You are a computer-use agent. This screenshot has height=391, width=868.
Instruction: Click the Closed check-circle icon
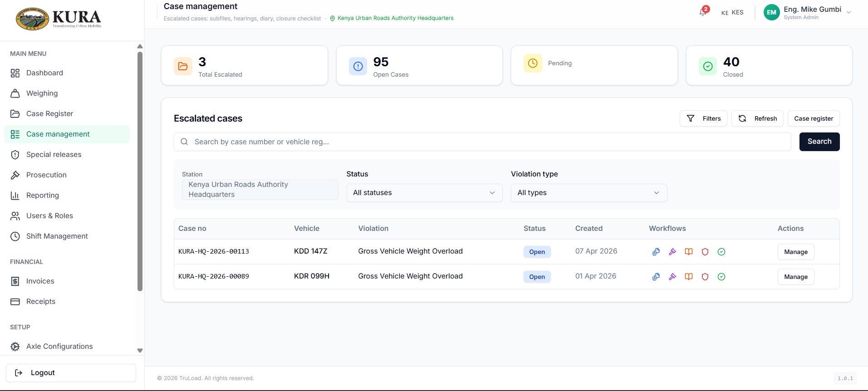point(708,66)
